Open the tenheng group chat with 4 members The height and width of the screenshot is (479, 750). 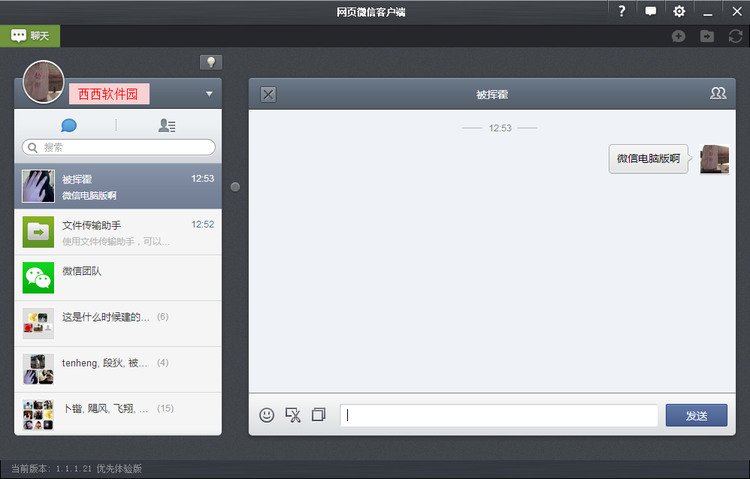click(x=118, y=370)
